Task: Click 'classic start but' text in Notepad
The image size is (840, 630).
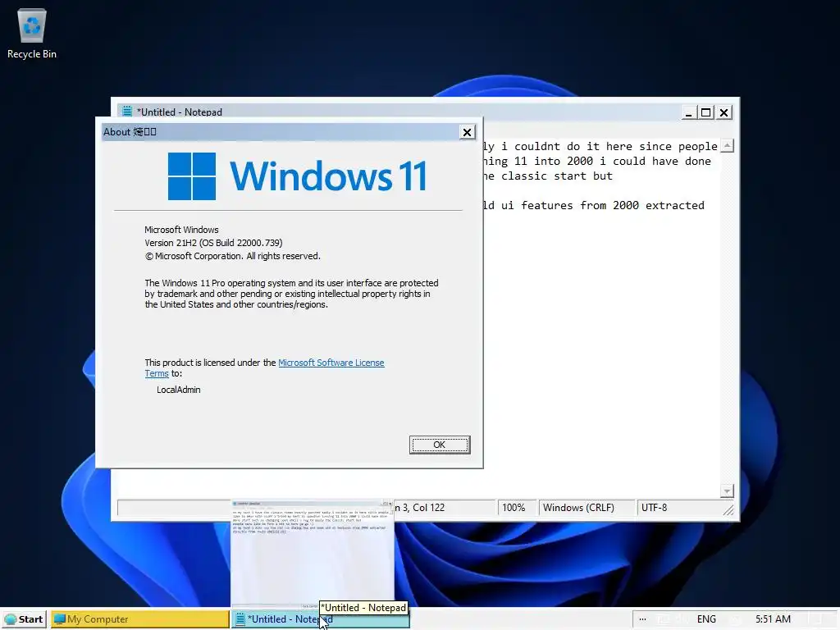Action: 557,176
